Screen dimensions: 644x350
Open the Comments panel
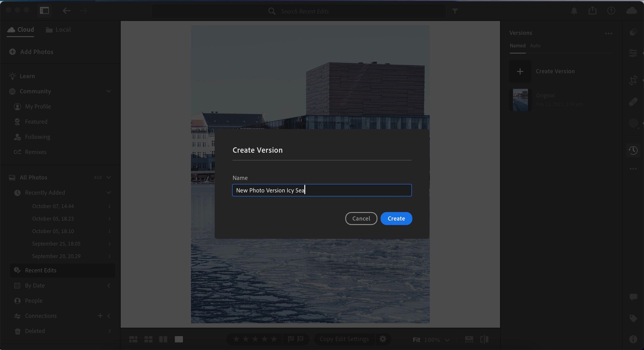633,297
